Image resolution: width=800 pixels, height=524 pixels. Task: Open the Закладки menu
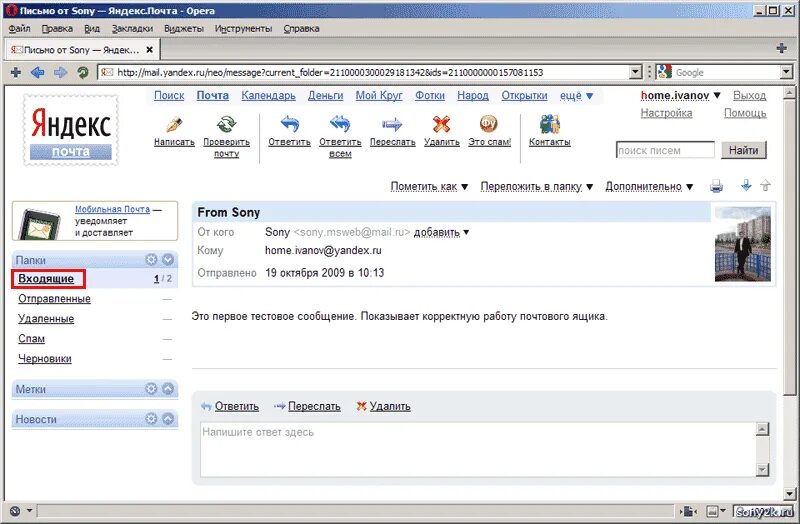point(132,29)
